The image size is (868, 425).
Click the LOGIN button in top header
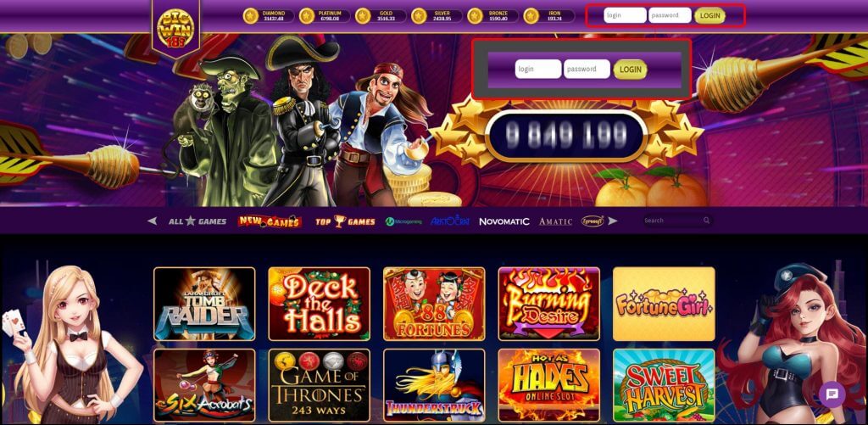coord(709,15)
